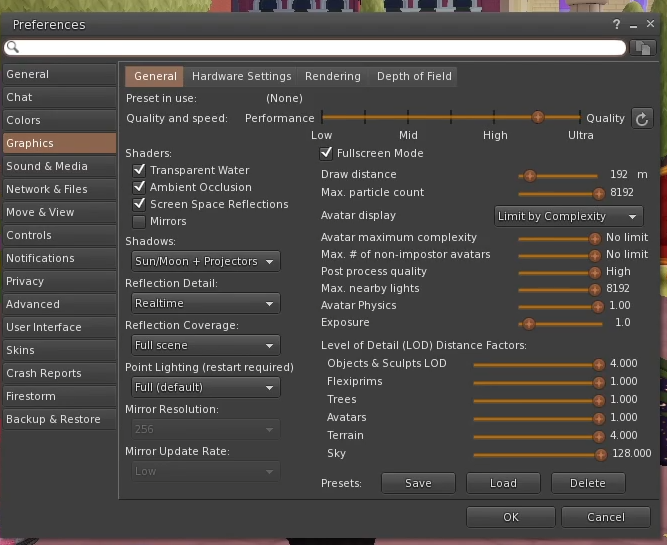Go to Move & View preferences
The width and height of the screenshot is (667, 545).
click(59, 212)
